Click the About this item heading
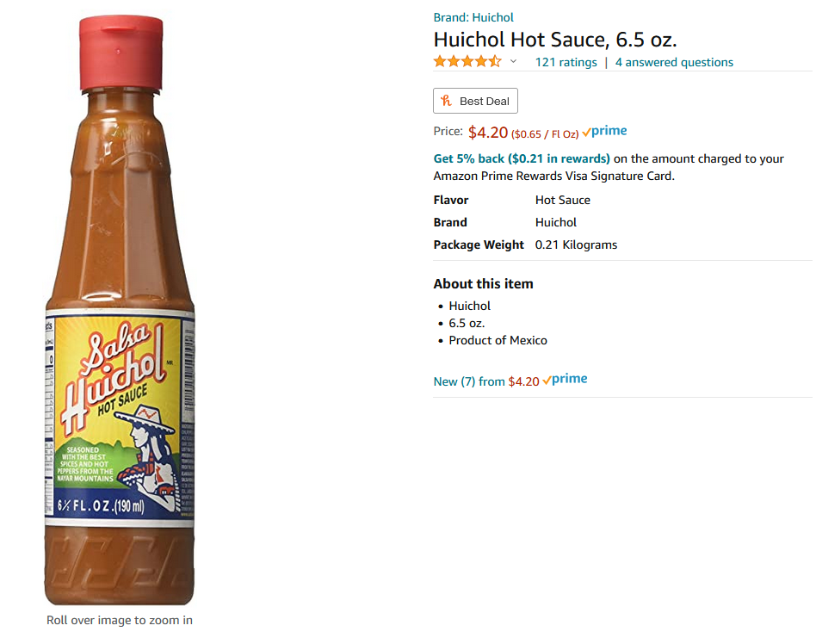Viewport: 816px width, 644px height. pos(483,284)
